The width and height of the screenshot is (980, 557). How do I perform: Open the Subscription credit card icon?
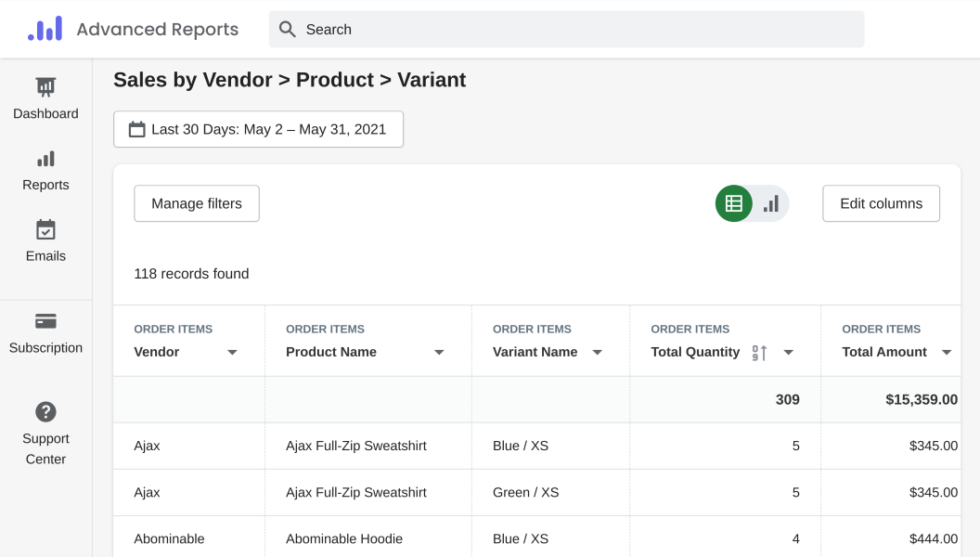(x=45, y=321)
